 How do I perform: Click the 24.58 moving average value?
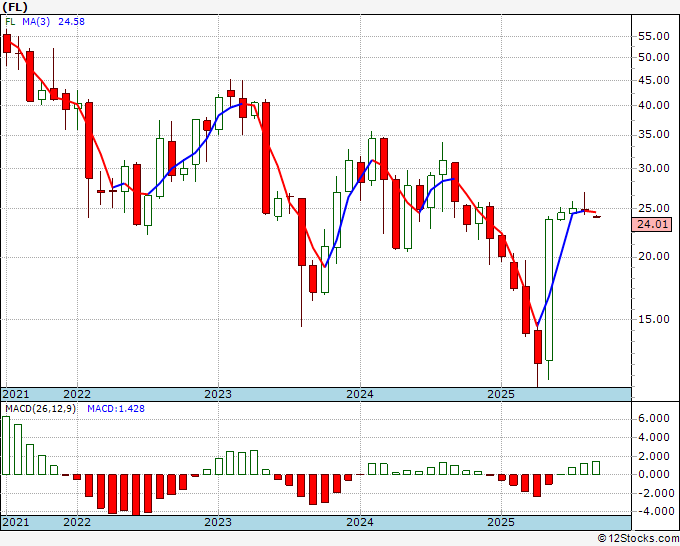pyautogui.click(x=71, y=21)
